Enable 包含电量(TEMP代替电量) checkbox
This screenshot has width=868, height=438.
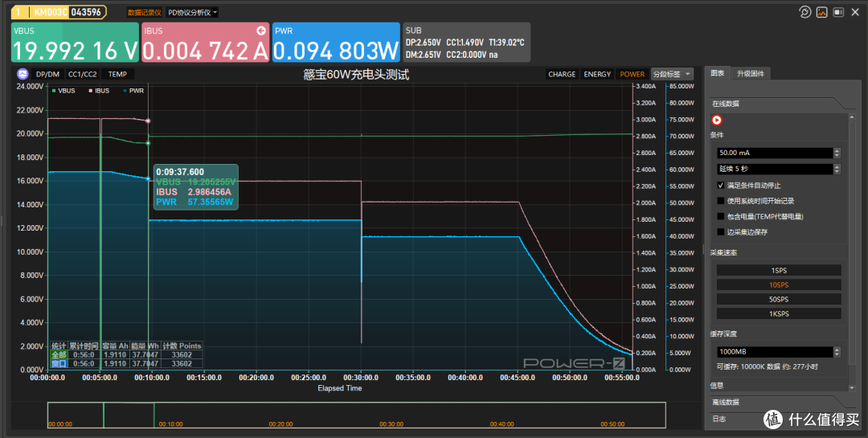tap(721, 216)
